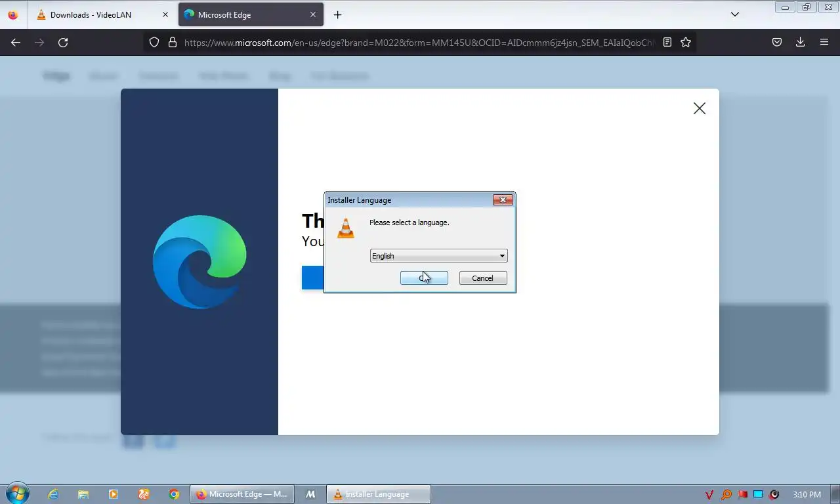Viewport: 840px width, 504px height.
Task: Go back to previous page
Action: (16, 42)
